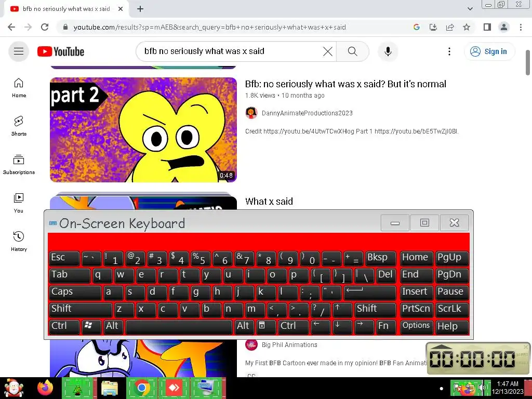This screenshot has width=532, height=399.
Task: Clear the YouTube search box with X
Action: [x=327, y=51]
